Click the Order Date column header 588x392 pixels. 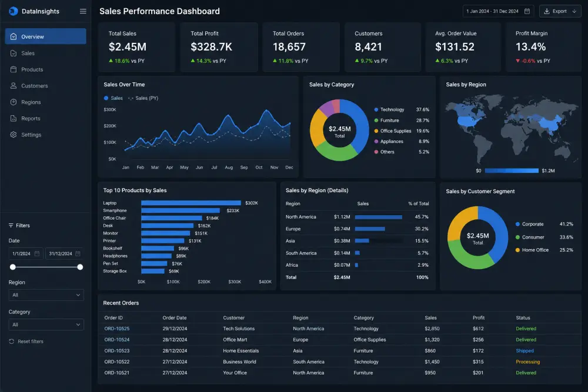(175, 318)
